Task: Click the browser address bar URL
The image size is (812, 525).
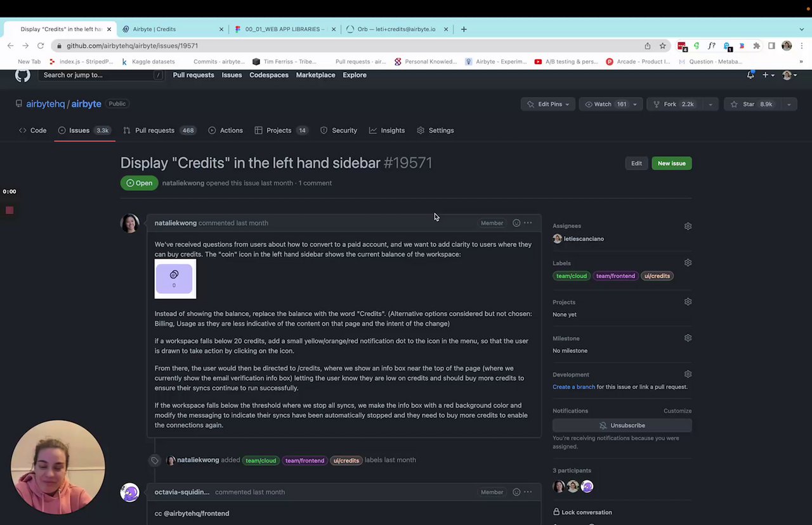Action: pos(133,46)
